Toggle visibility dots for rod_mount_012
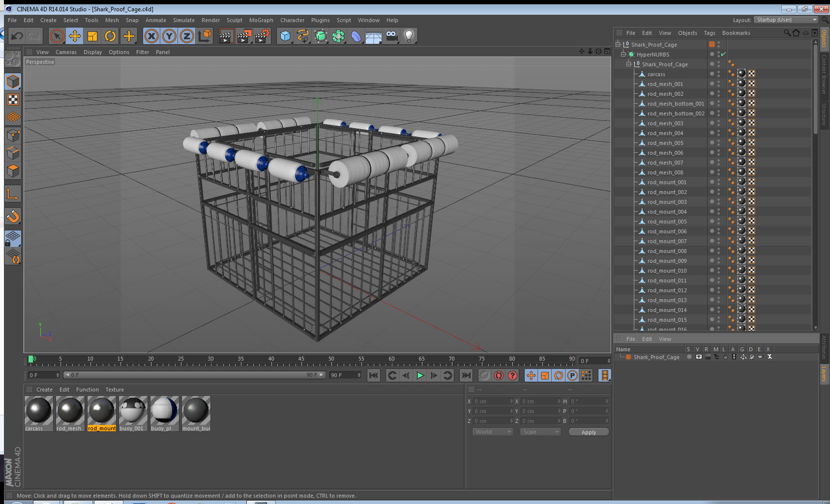 click(x=718, y=290)
